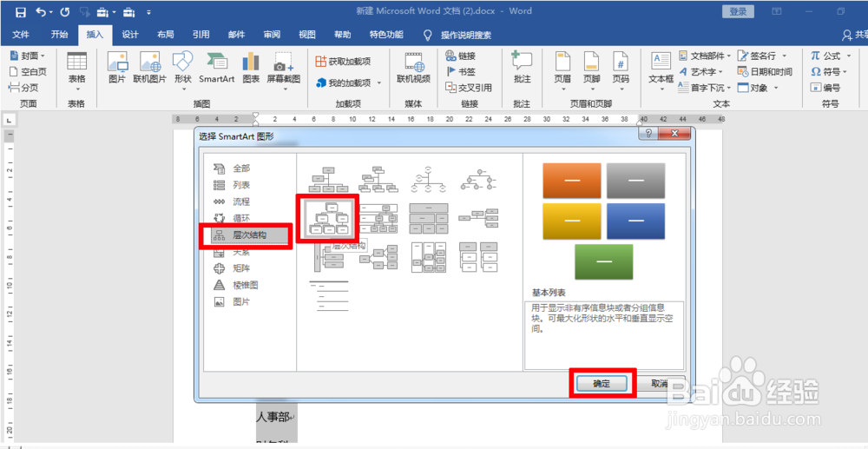
Task: Click Online Pictures (联机图片) icon
Action: click(149, 68)
